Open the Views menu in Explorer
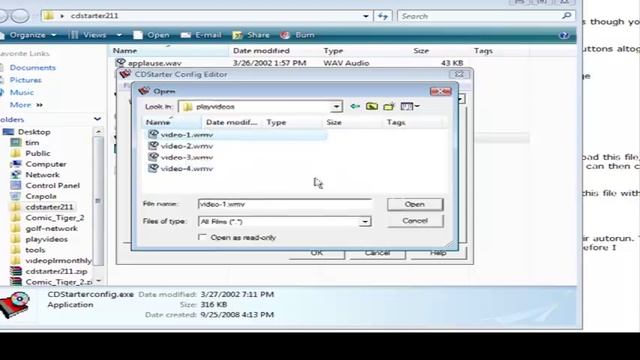 click(88, 35)
